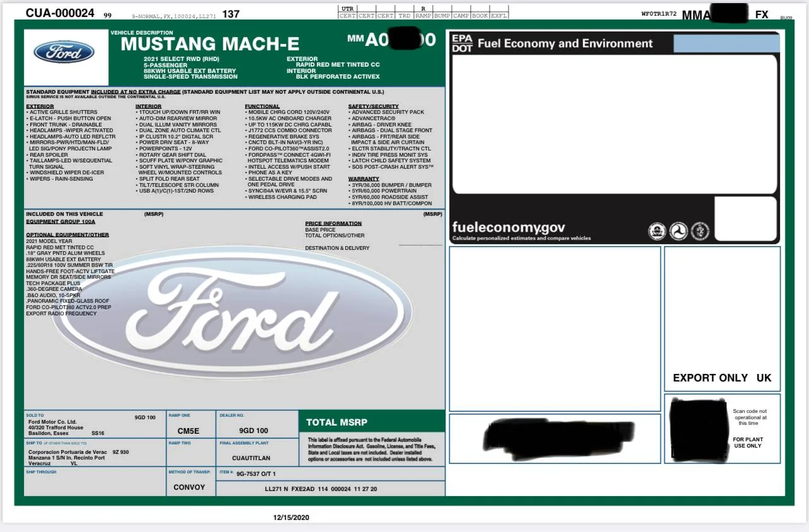Select 'PRICE INFORMATION' heading
Viewport: 809px width, 532px height.
coord(333,224)
